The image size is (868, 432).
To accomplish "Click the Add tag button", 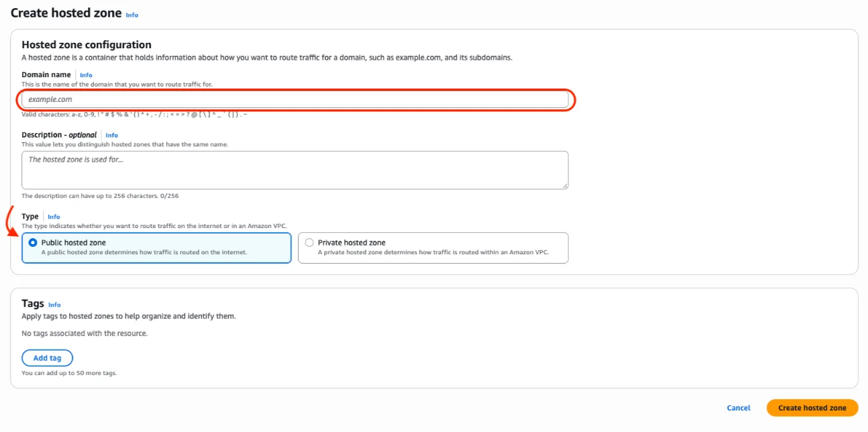I will coord(47,358).
